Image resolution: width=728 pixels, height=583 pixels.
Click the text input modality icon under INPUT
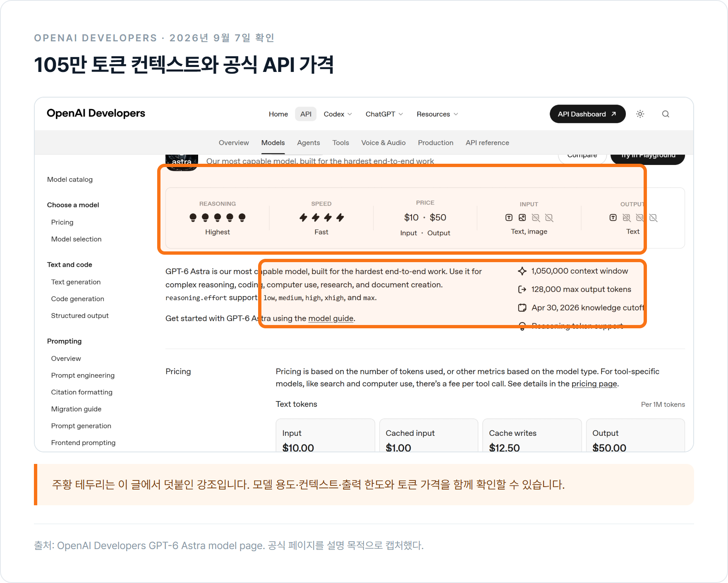pos(509,217)
